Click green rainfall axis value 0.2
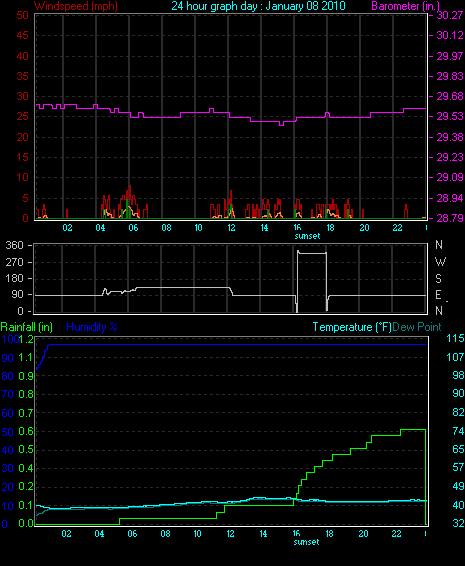465x566 pixels. pyautogui.click(x=26, y=487)
